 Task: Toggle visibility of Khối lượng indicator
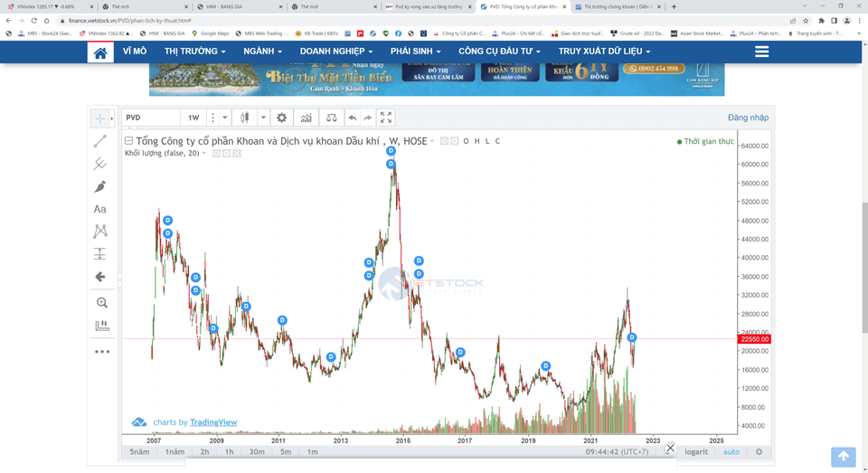[216, 154]
